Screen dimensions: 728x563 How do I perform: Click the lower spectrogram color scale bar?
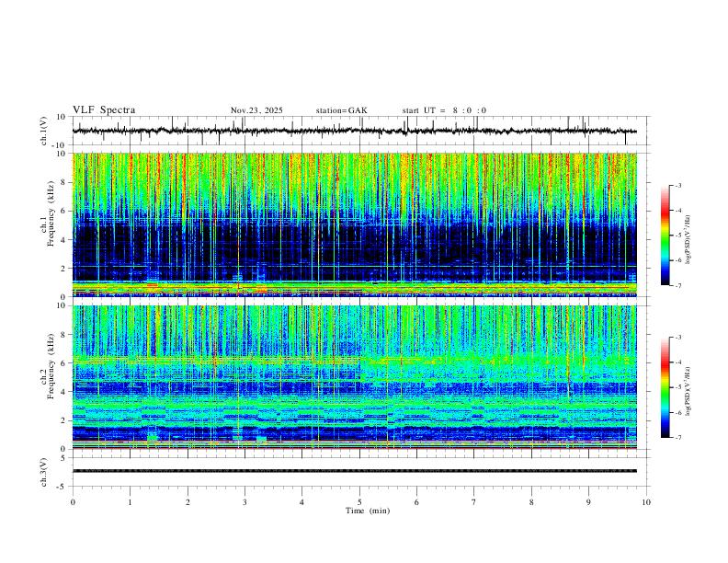click(x=665, y=387)
